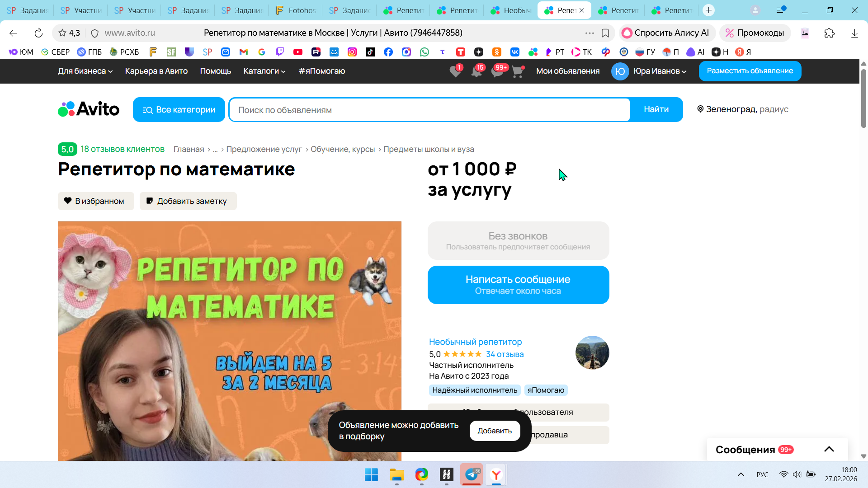Click "Добавить" in collection popup
The height and width of the screenshot is (488, 868).
coord(495,431)
